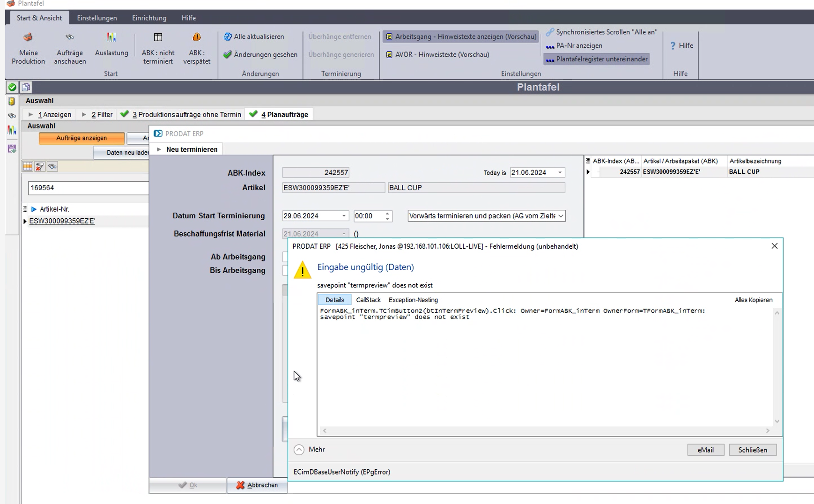This screenshot has width=814, height=504.
Task: Click Änderungen gesehen checkmark icon
Action: coord(228,54)
